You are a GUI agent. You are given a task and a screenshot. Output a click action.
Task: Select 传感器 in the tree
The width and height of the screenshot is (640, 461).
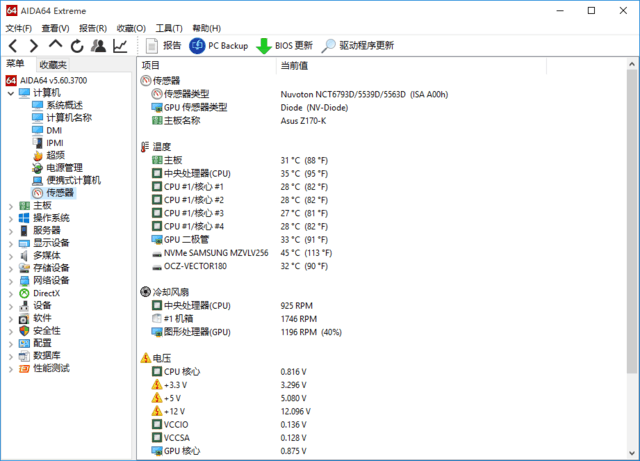[60, 193]
